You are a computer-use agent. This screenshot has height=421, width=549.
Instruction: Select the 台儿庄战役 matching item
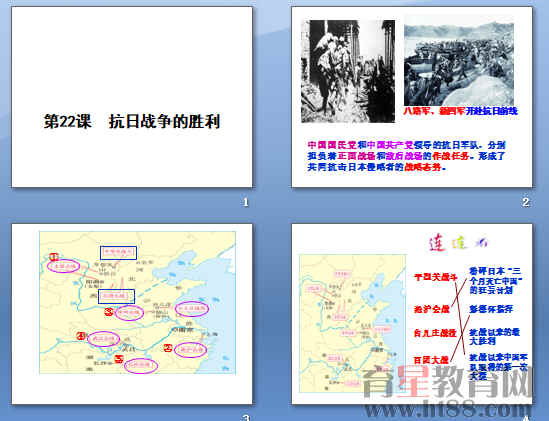(435, 332)
